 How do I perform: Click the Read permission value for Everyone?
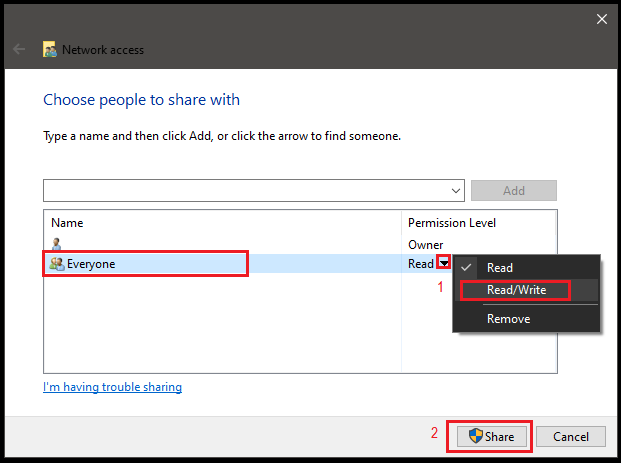[420, 264]
